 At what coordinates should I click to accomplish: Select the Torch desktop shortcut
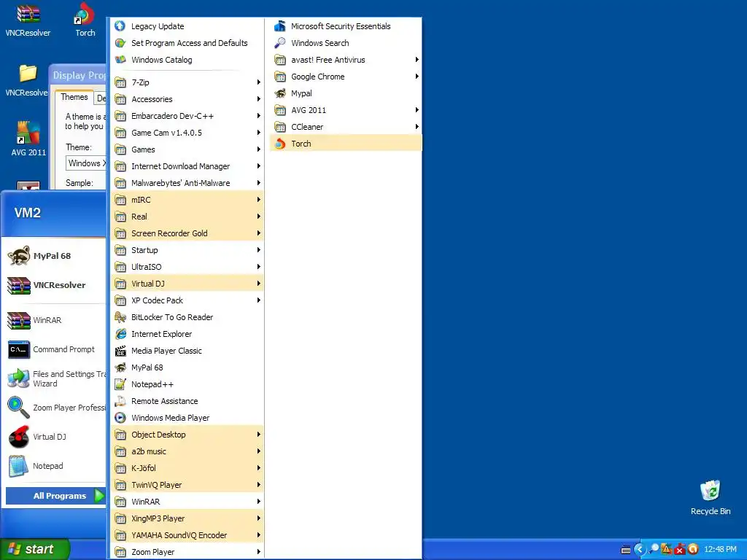(x=85, y=20)
